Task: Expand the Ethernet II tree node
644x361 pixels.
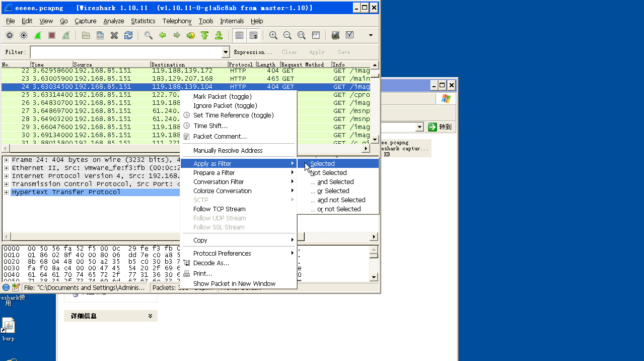Action: tap(6, 168)
